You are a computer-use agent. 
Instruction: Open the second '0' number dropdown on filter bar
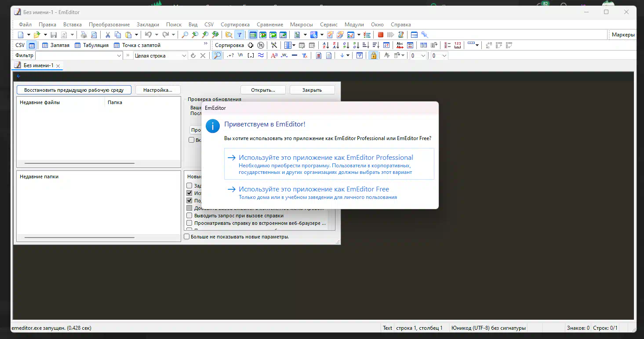pos(444,56)
